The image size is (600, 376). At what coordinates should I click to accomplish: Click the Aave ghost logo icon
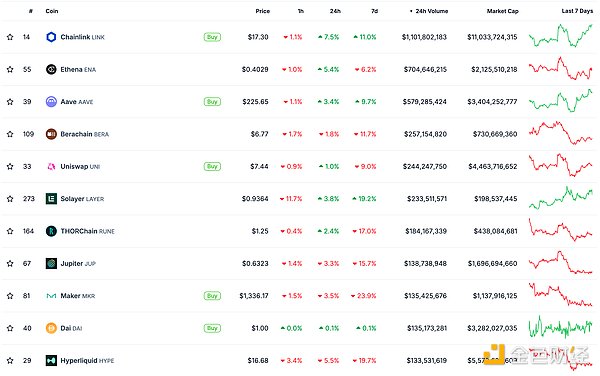(x=51, y=102)
